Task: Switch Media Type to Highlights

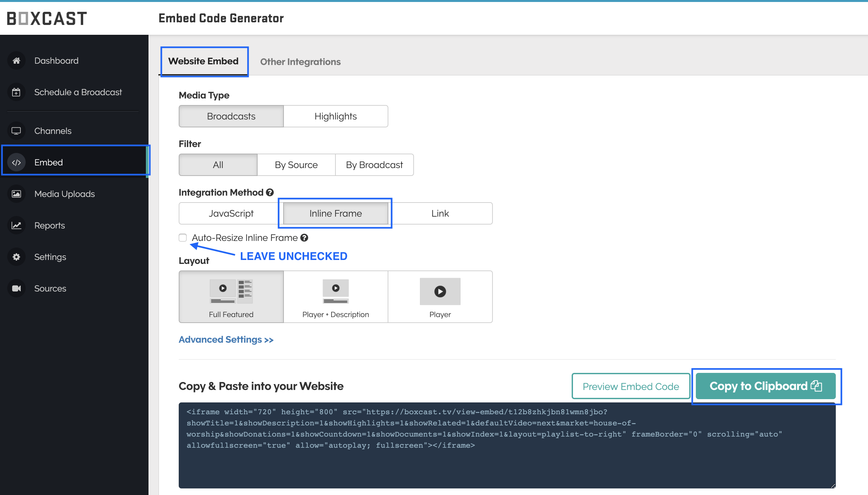Action: click(x=335, y=116)
